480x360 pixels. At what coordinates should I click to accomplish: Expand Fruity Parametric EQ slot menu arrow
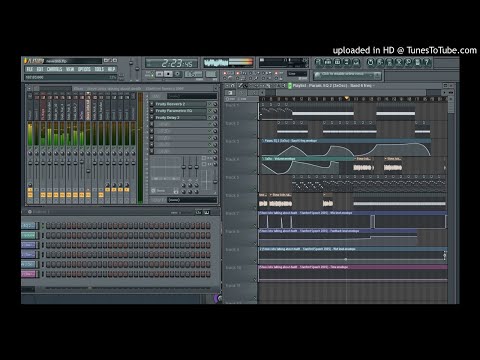click(x=152, y=111)
